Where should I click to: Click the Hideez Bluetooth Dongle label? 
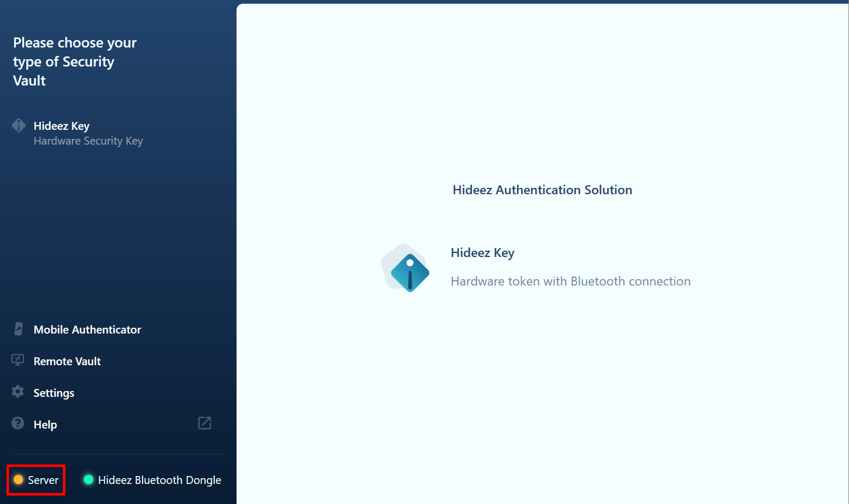click(x=159, y=480)
